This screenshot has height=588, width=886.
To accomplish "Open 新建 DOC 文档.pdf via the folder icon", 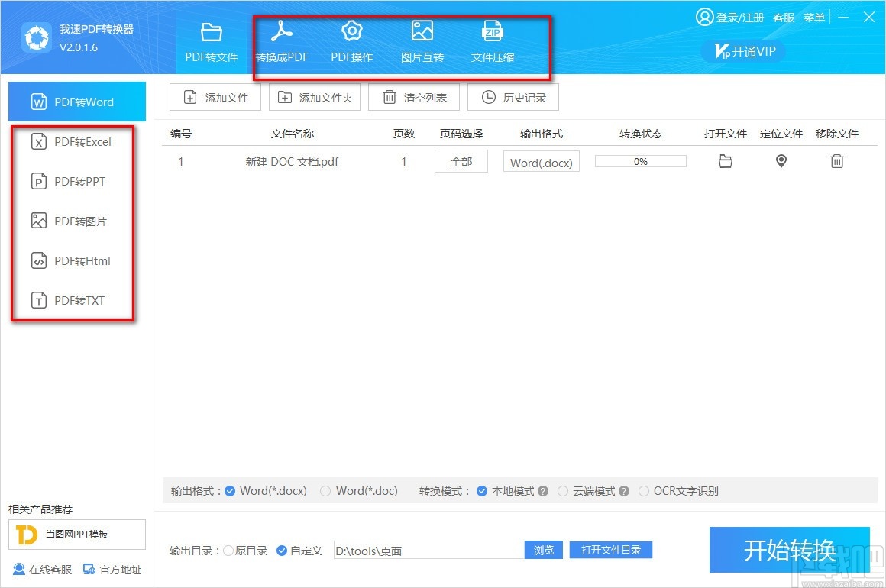I will (x=725, y=161).
